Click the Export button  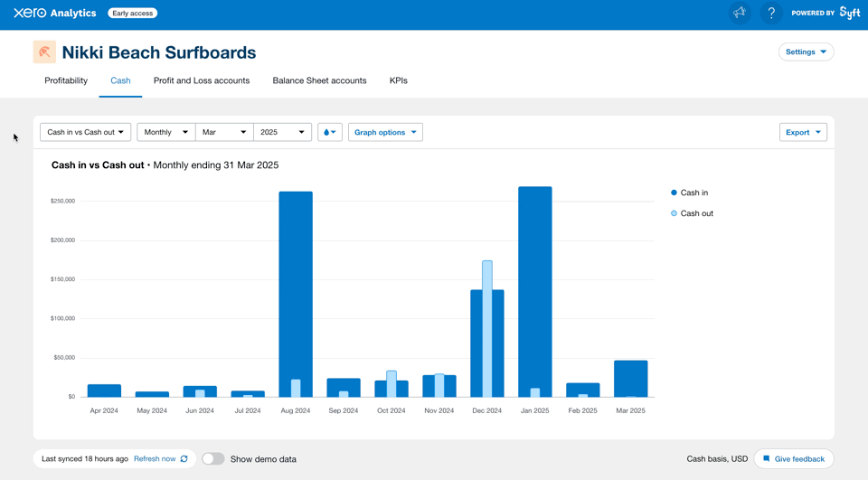point(803,132)
